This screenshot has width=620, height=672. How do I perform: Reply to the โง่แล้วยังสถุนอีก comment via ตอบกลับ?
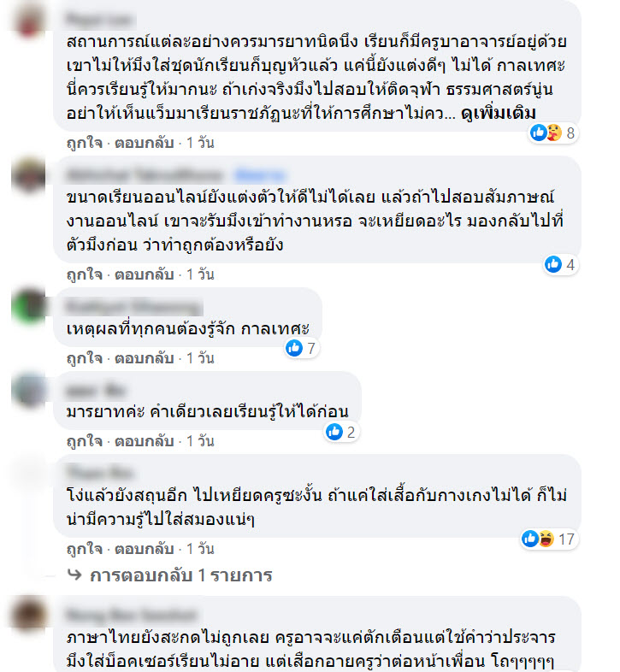[x=144, y=549]
